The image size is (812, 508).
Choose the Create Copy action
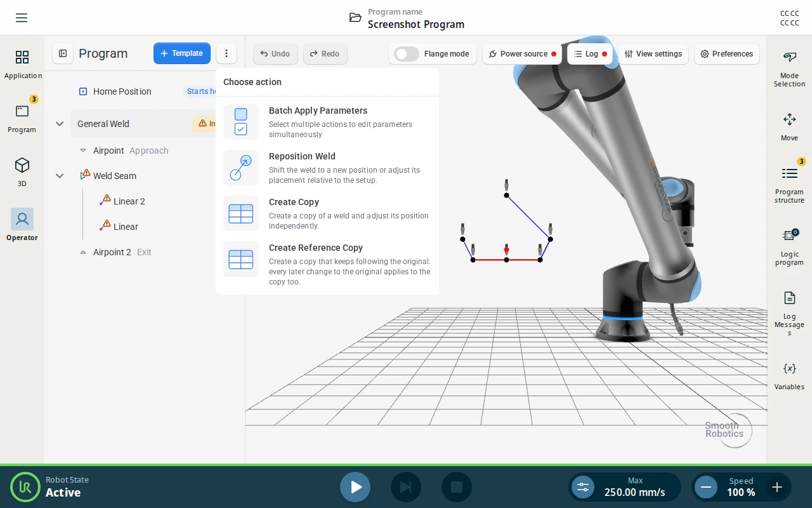pyautogui.click(x=327, y=213)
